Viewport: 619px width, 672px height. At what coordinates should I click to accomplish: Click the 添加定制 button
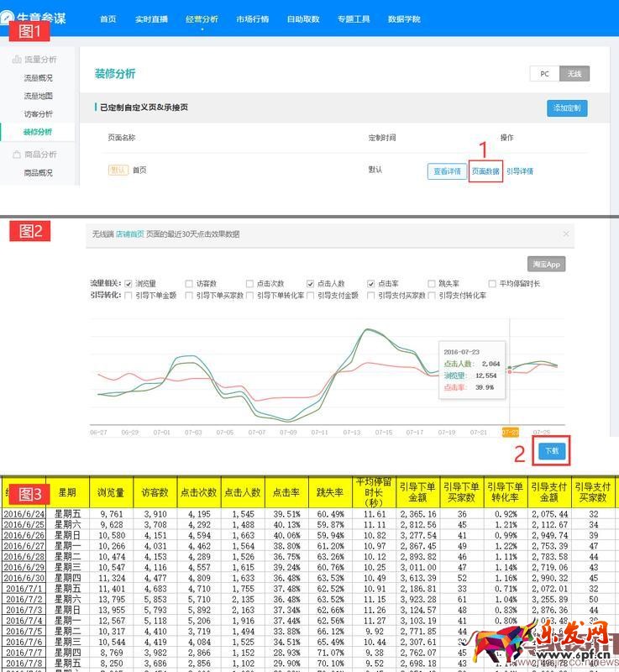[566, 108]
